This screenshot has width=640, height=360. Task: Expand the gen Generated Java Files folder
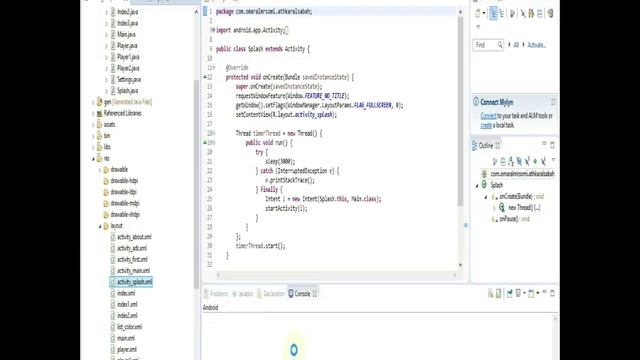click(93, 102)
